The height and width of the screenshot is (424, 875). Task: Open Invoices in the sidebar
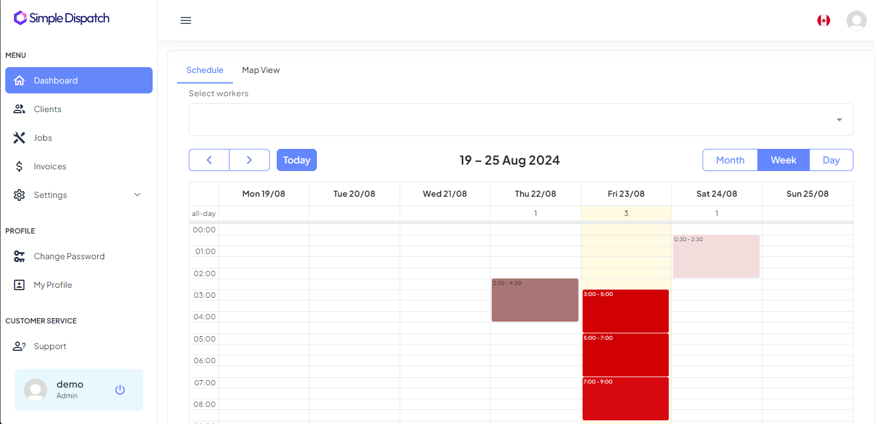(50, 166)
